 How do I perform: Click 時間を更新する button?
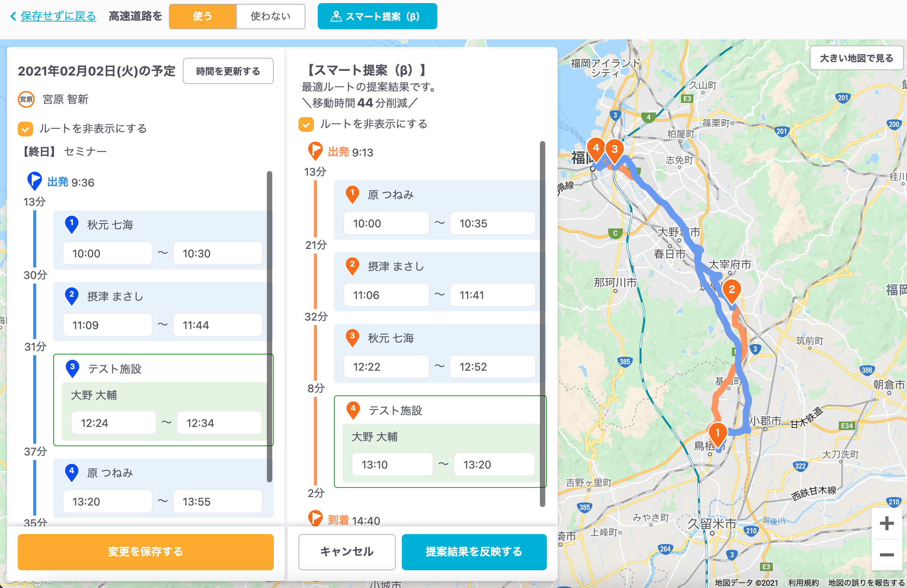228,71
